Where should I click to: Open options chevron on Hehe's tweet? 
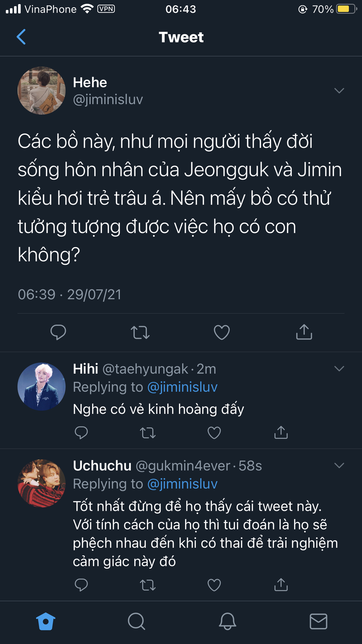(x=339, y=91)
